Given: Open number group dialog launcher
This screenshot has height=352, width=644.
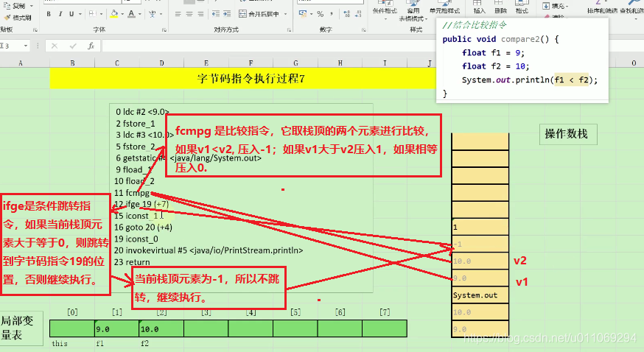Looking at the screenshot, I should tap(364, 30).
